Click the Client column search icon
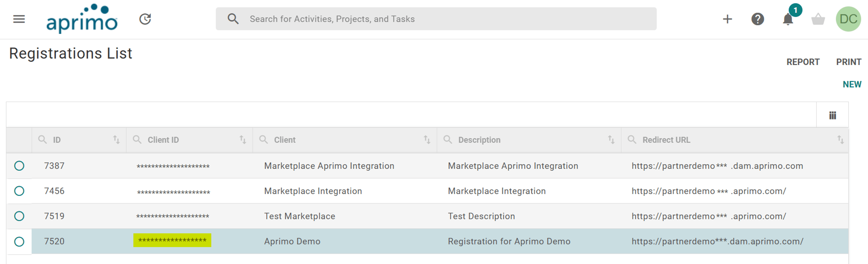This screenshot has width=868, height=264. (x=264, y=139)
